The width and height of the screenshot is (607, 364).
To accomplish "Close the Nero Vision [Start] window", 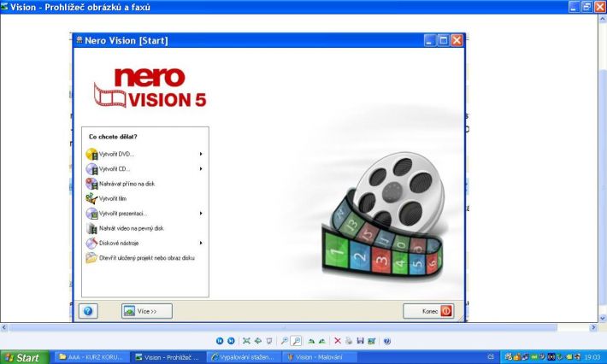I will [457, 40].
